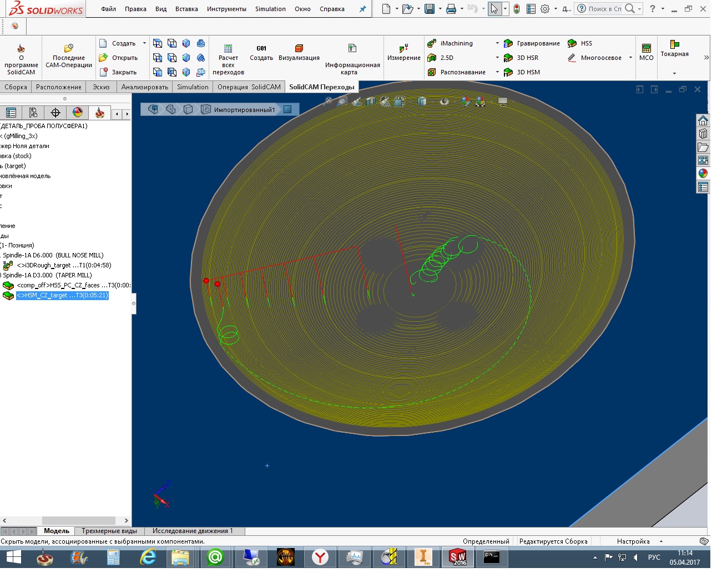Click the MCO machine control icon
This screenshot has width=717, height=588.
point(646,52)
